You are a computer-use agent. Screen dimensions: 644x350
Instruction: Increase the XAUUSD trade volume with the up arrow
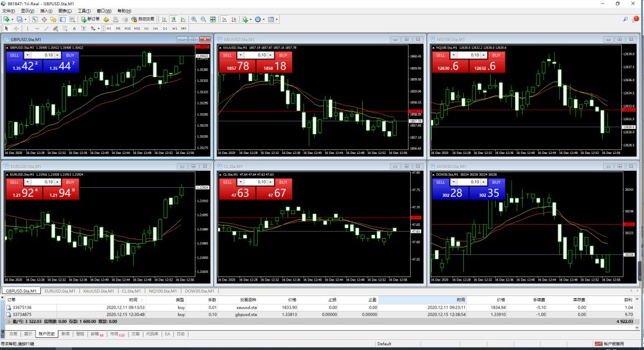tap(271, 55)
